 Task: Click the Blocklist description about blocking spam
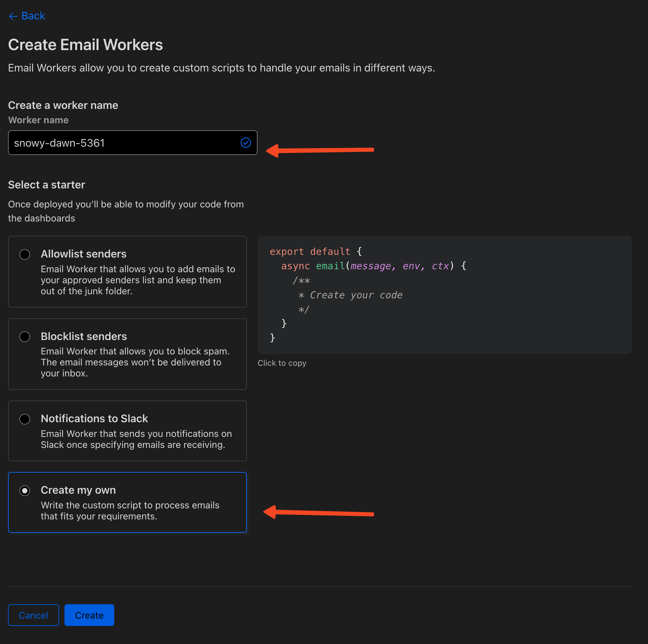135,362
